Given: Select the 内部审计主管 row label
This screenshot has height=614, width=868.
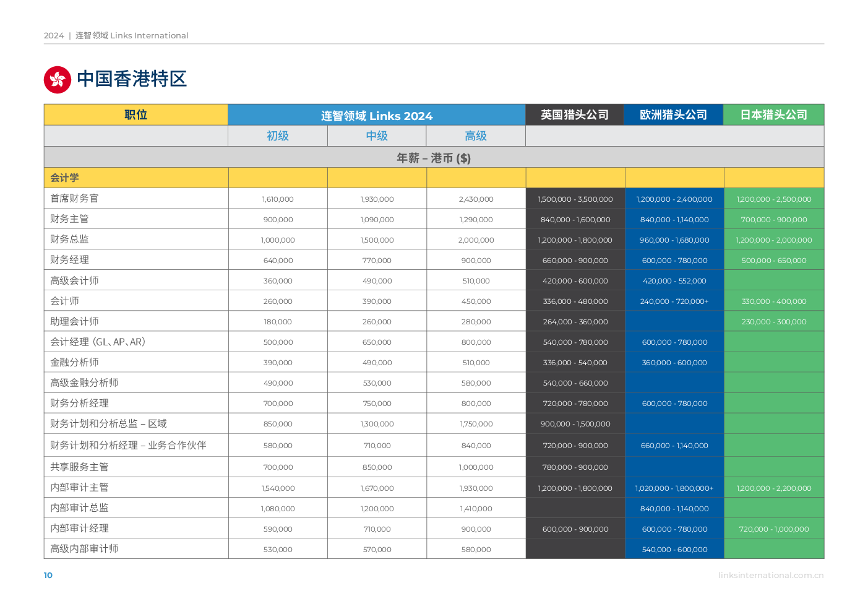Looking at the screenshot, I should [79, 487].
